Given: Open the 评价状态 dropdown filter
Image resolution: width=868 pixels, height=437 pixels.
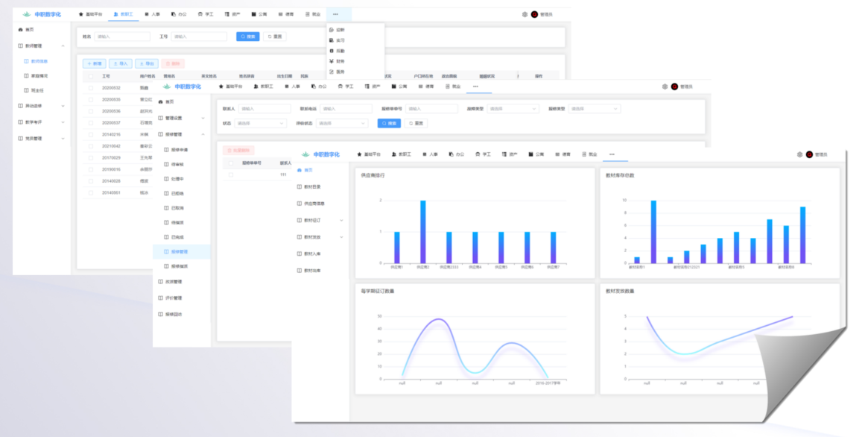Looking at the screenshot, I should click(342, 123).
